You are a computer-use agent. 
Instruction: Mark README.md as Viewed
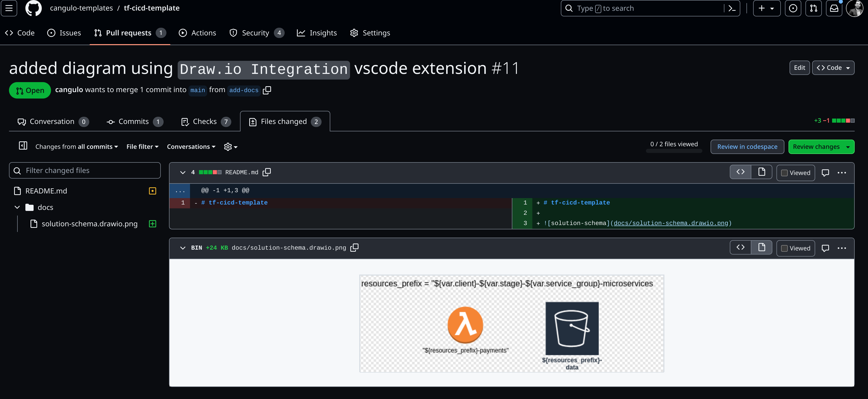coord(784,173)
